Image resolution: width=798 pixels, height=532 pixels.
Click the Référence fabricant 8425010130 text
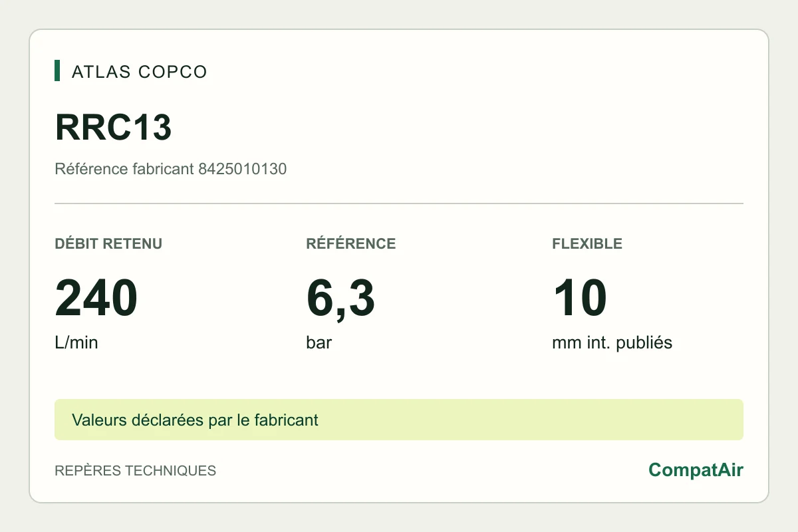[171, 169]
